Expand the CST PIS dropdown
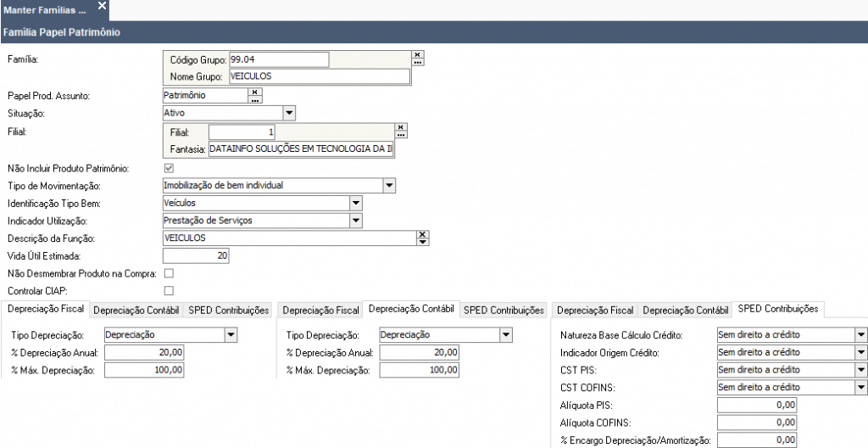Viewport: 868px width, 448px height. [x=861, y=370]
